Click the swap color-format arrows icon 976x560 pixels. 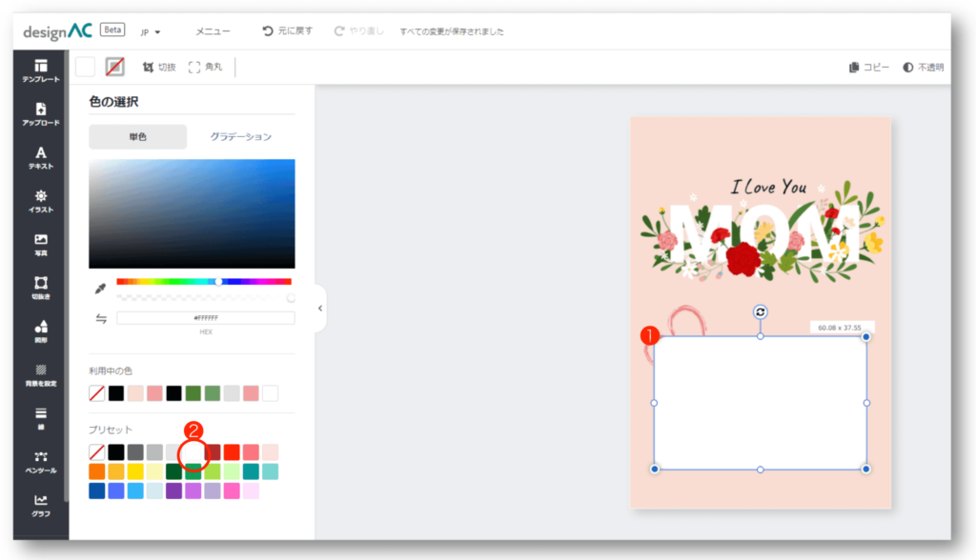coord(101,319)
